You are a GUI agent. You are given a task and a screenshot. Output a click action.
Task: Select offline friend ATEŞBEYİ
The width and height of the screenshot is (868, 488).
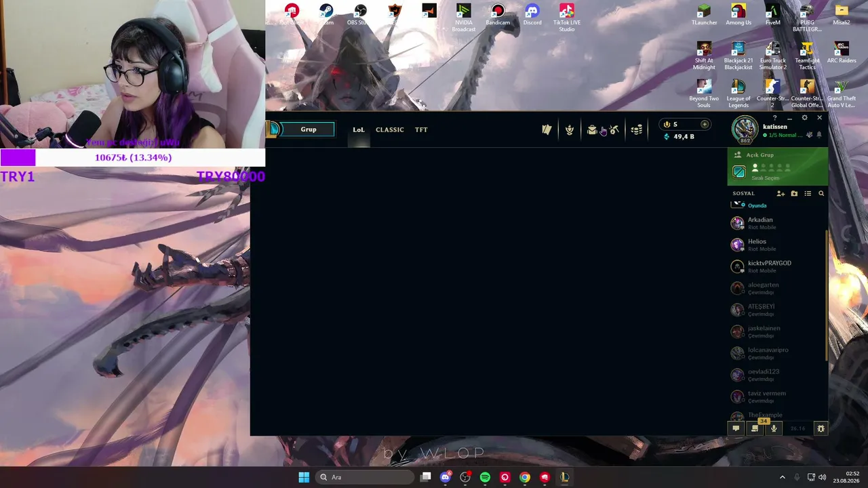pos(778,310)
